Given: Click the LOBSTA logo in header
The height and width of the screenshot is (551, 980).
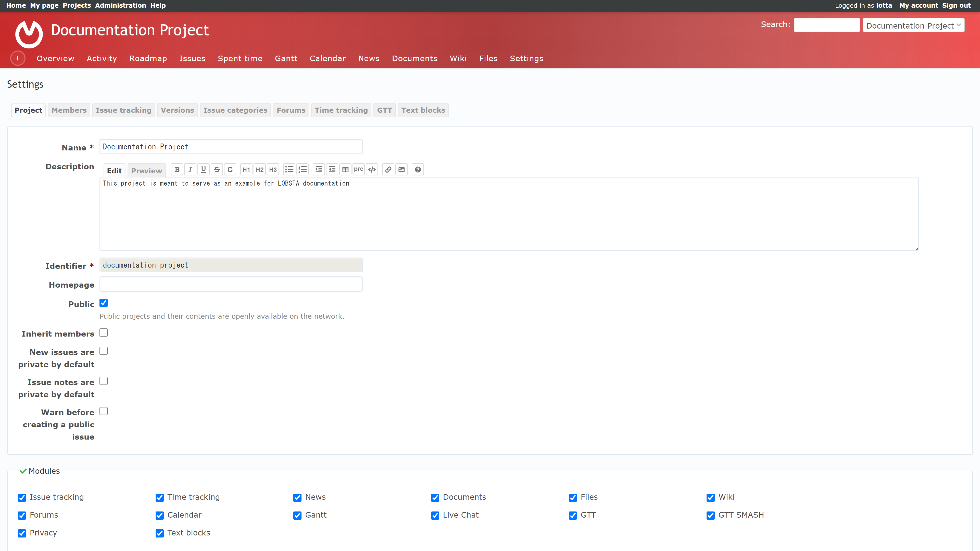Looking at the screenshot, I should [29, 34].
